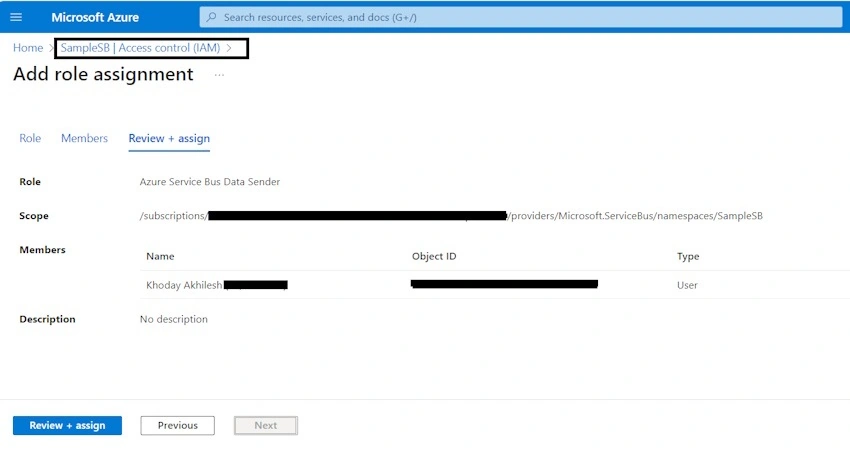Open the ellipsis more options menu
This screenshot has width=850, height=455.
point(219,75)
